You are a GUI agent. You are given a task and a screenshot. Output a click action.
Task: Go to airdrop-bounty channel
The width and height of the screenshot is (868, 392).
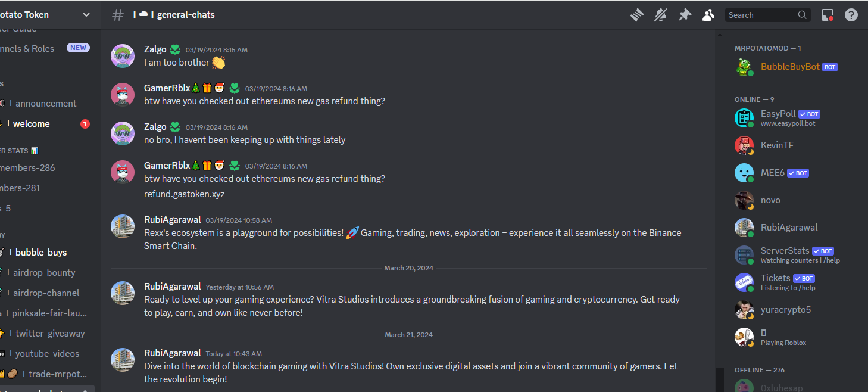pos(45,272)
